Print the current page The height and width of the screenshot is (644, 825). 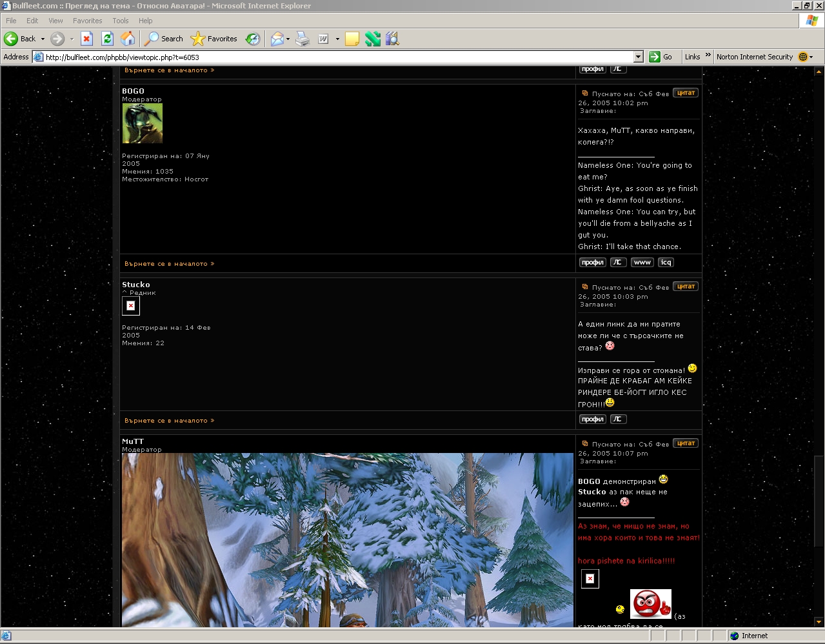pyautogui.click(x=303, y=39)
